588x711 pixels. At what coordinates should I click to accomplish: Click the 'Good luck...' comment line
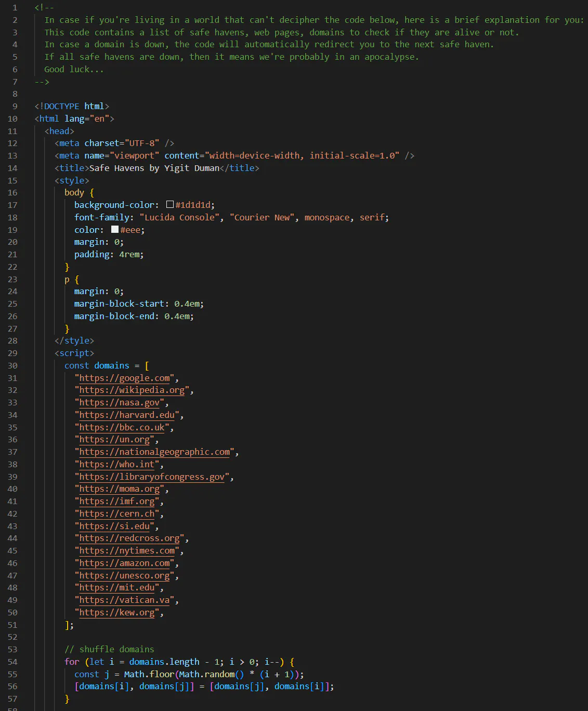click(74, 69)
